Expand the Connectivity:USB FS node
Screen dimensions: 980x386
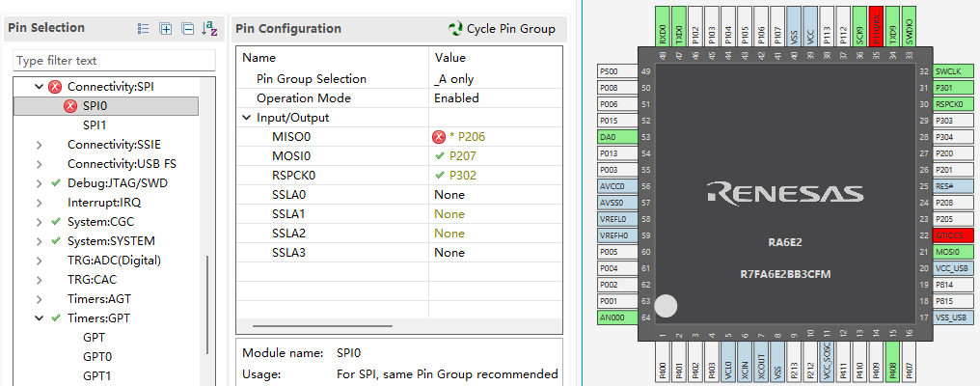40,164
